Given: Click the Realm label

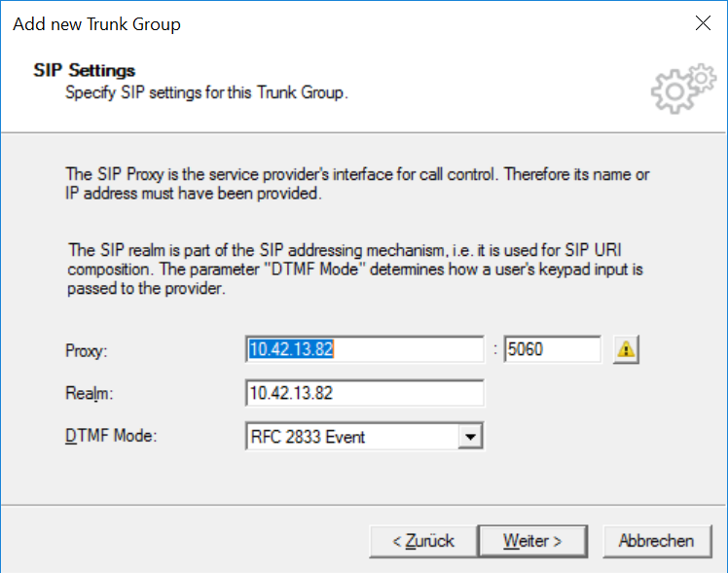Looking at the screenshot, I should (x=90, y=393).
